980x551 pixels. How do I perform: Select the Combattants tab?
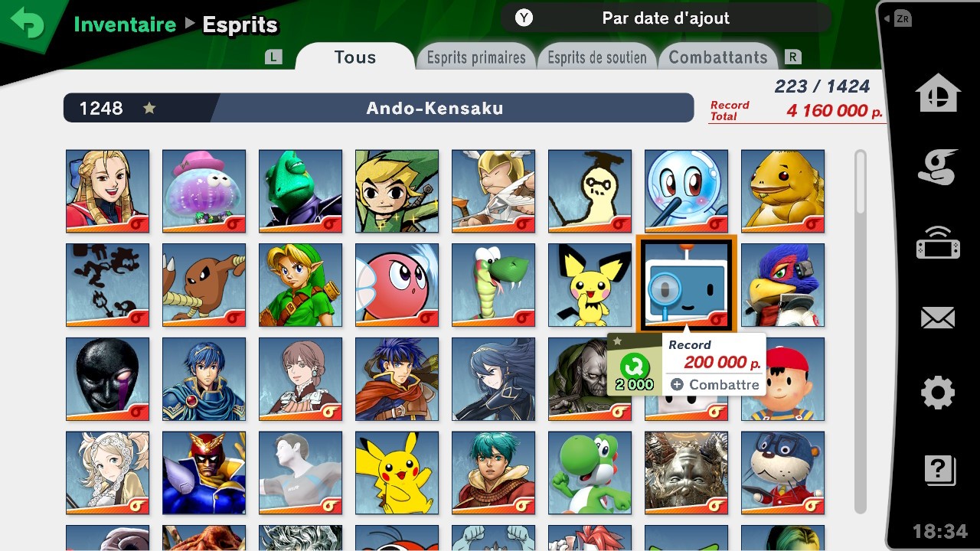coord(718,57)
